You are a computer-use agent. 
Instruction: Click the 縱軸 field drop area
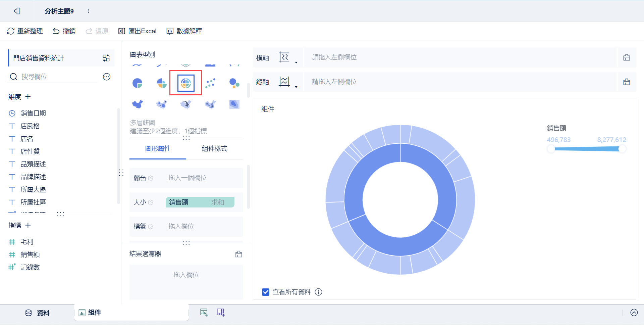pyautogui.click(x=460, y=82)
